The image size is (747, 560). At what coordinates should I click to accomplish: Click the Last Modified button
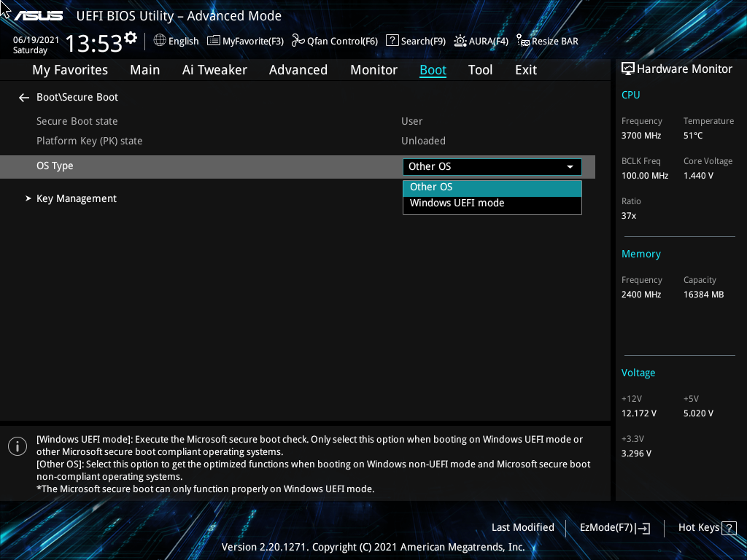[523, 527]
